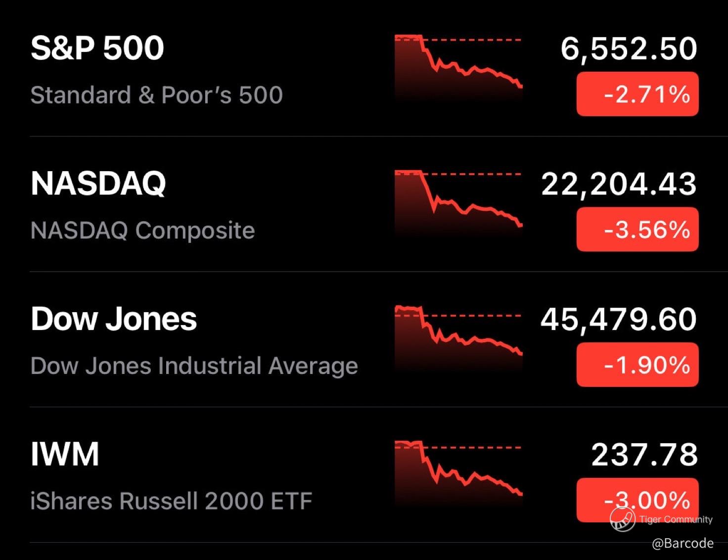Select the S&P 500 ticker title
Image resolution: width=728 pixels, height=560 pixels.
coord(97,48)
